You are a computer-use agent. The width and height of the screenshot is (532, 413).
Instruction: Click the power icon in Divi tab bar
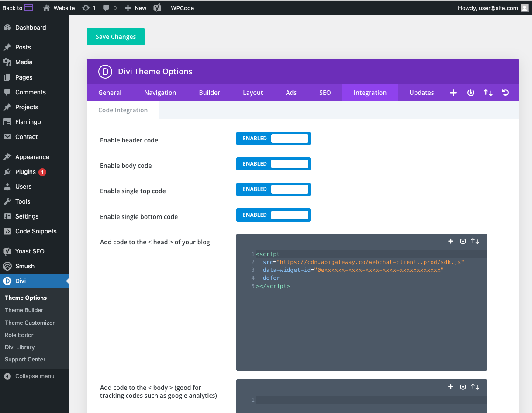[x=471, y=93]
